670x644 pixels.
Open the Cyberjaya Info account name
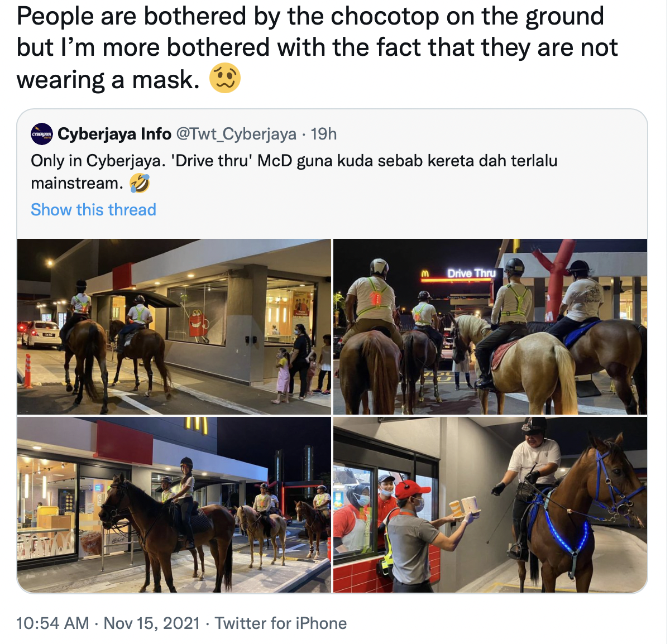click(114, 134)
